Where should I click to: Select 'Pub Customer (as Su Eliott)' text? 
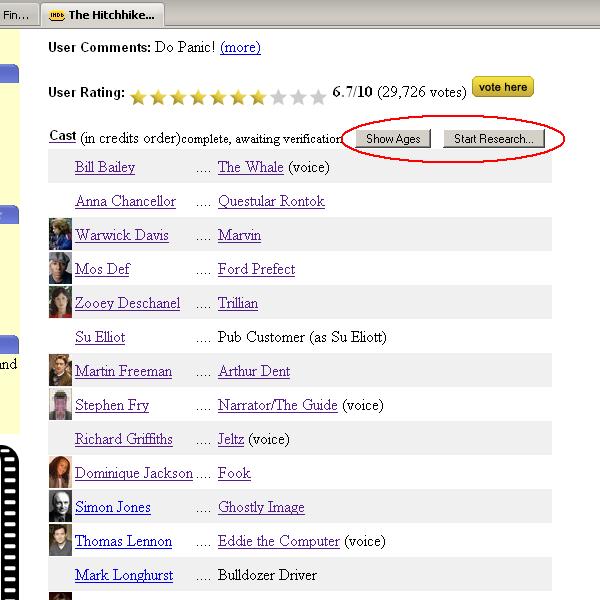click(302, 337)
